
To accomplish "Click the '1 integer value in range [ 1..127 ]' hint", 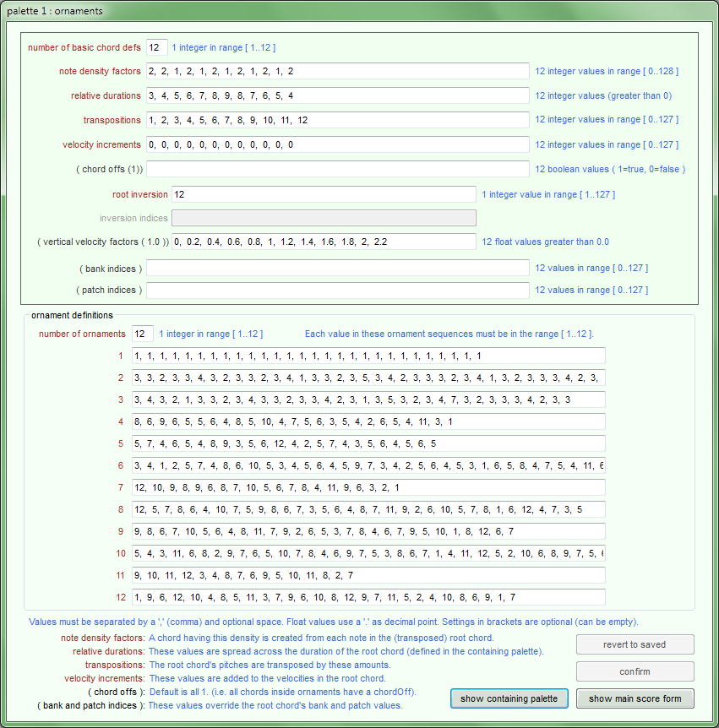I will 548,194.
